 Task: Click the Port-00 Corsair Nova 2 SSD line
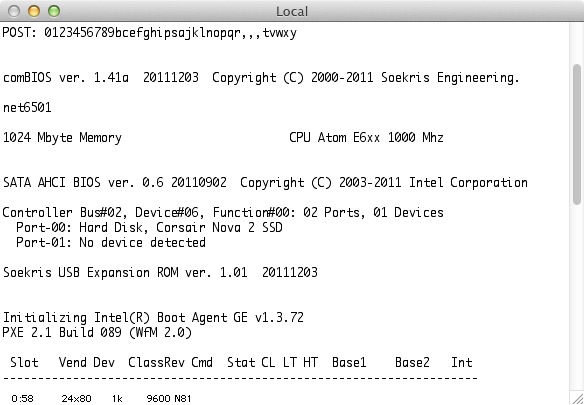pos(149,227)
